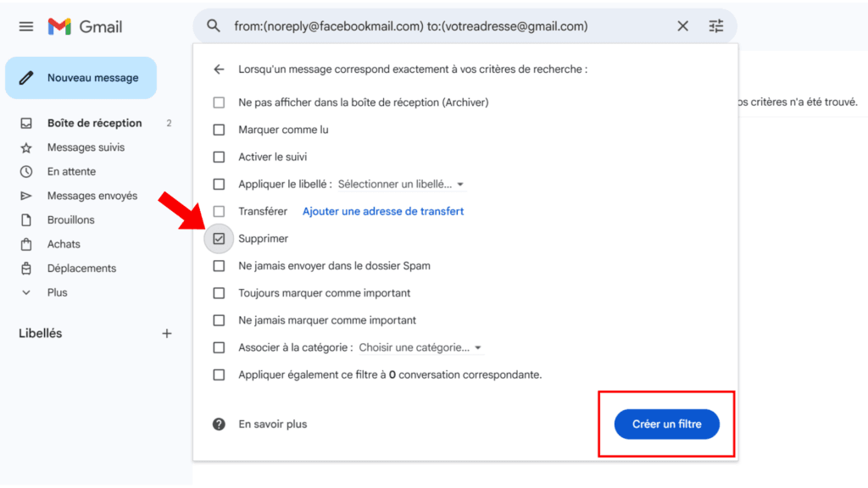The height and width of the screenshot is (488, 868).
Task: Clear the search with the X icon
Action: click(682, 26)
